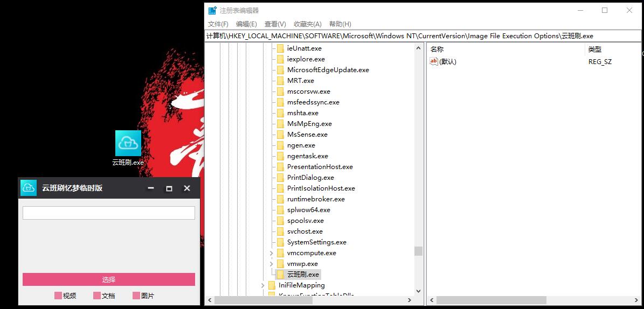The height and width of the screenshot is (309, 644).
Task: Select the runtimebroker.exe folder icon
Action: (280, 199)
